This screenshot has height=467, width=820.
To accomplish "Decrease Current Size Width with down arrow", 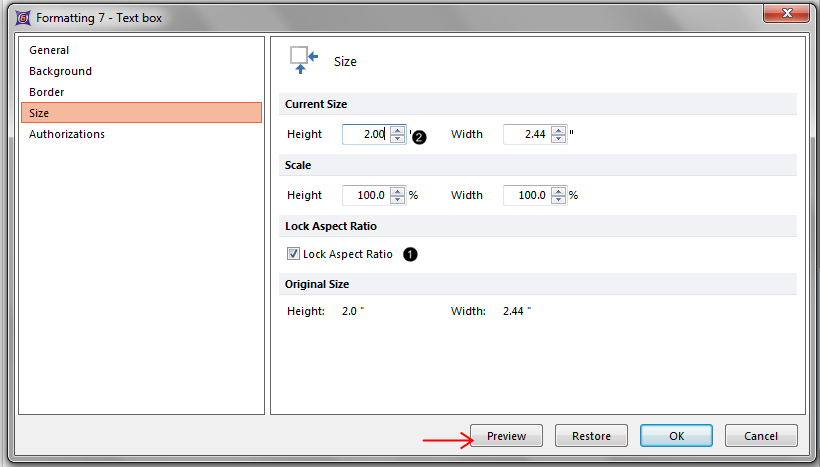I will tap(558, 139).
